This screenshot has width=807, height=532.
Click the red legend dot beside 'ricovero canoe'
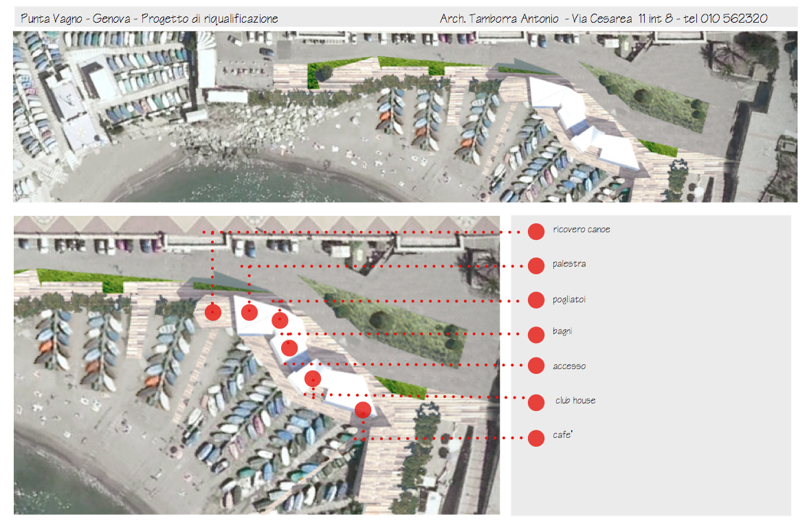[x=535, y=232]
